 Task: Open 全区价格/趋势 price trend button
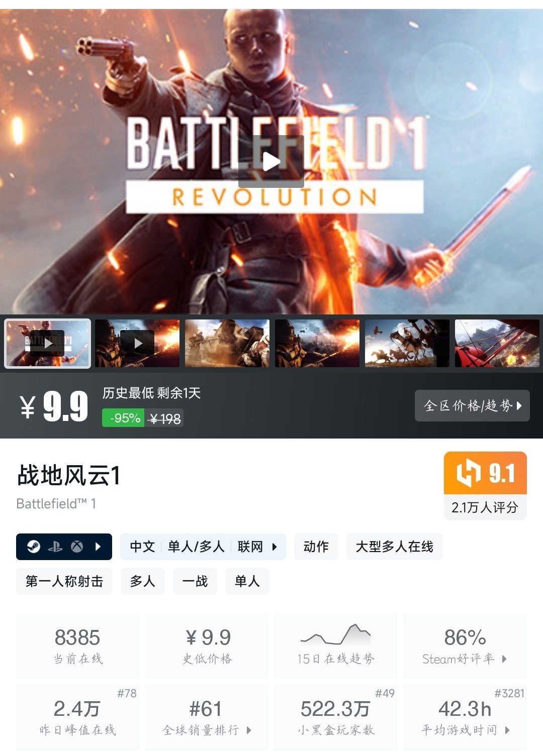(x=472, y=405)
